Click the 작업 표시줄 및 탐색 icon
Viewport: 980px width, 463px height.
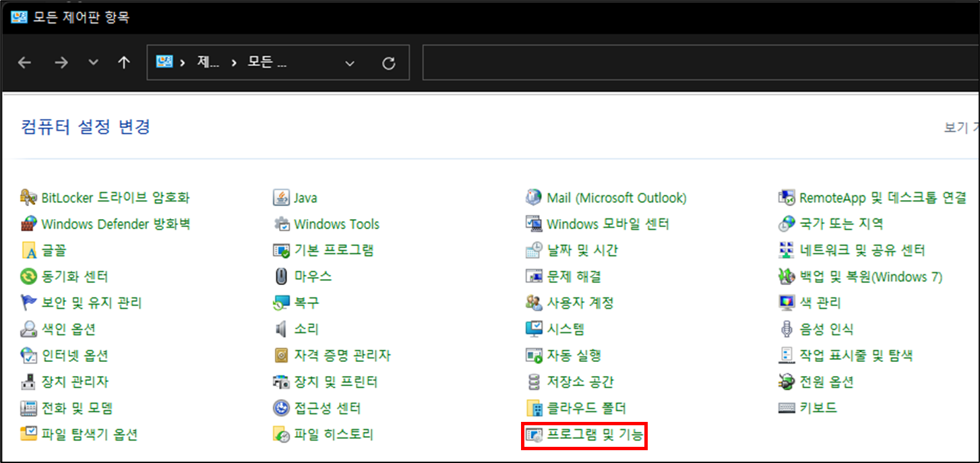pyautogui.click(x=787, y=355)
